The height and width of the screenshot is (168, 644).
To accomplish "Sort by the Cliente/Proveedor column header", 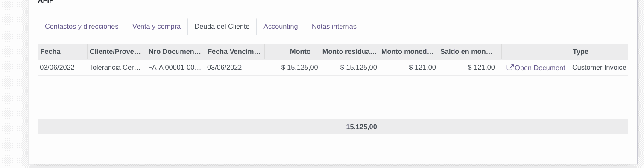I will click(117, 52).
